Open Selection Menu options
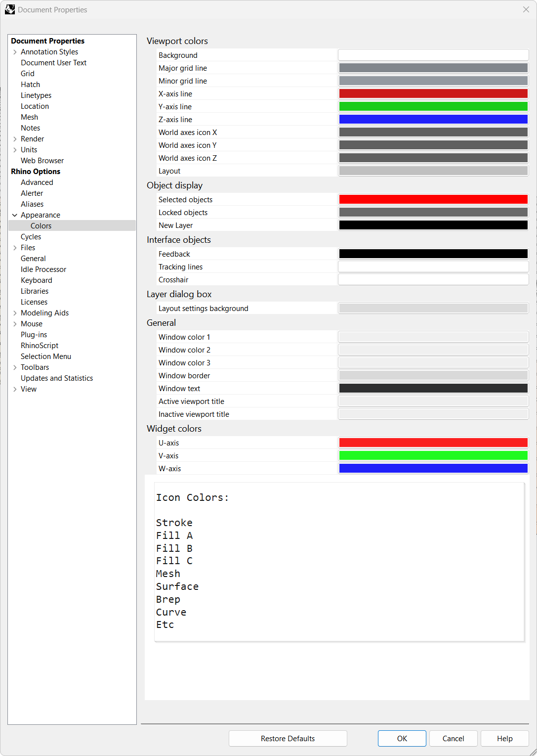Viewport: 537px width, 756px height. pyautogui.click(x=46, y=356)
